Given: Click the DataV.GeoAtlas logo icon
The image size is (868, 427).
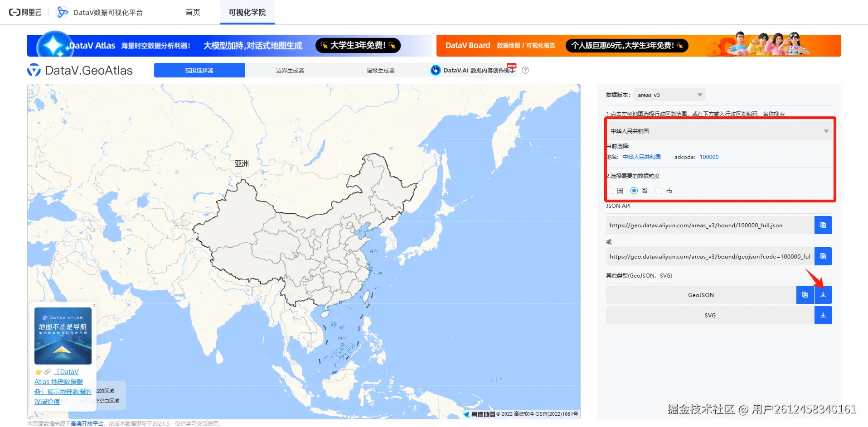Looking at the screenshot, I should [34, 70].
